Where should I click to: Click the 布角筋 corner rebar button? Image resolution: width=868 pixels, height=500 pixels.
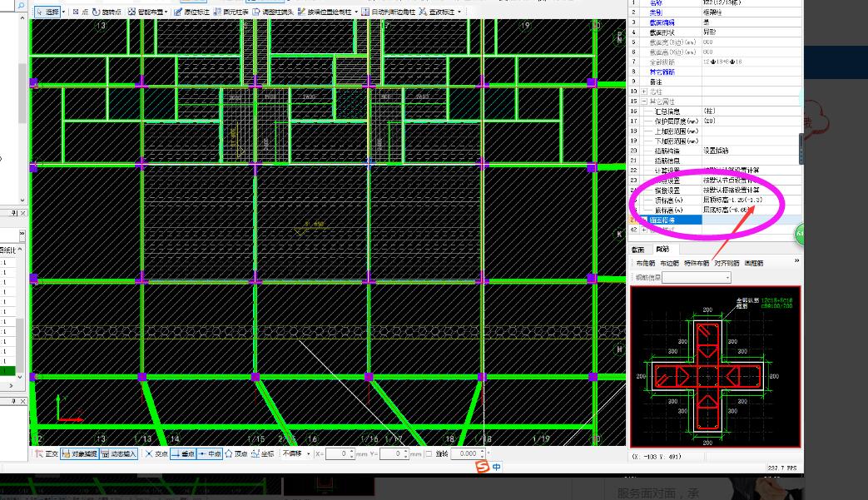tap(646, 263)
